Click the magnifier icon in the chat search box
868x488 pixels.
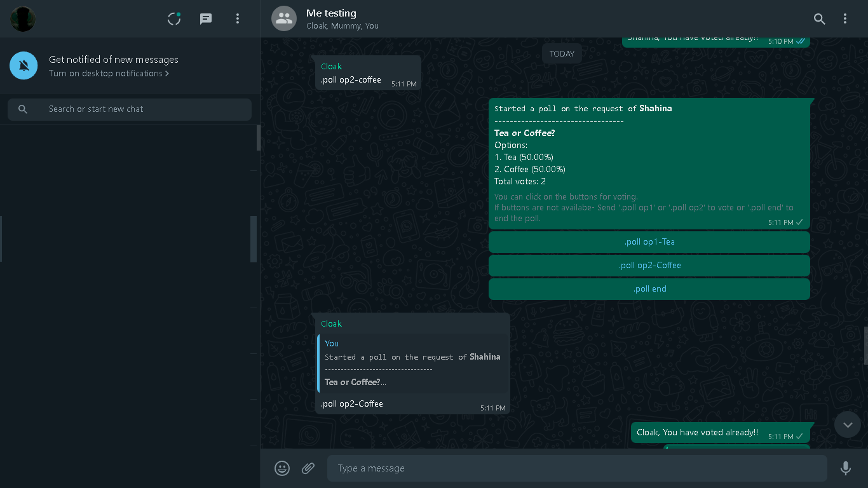tap(23, 109)
